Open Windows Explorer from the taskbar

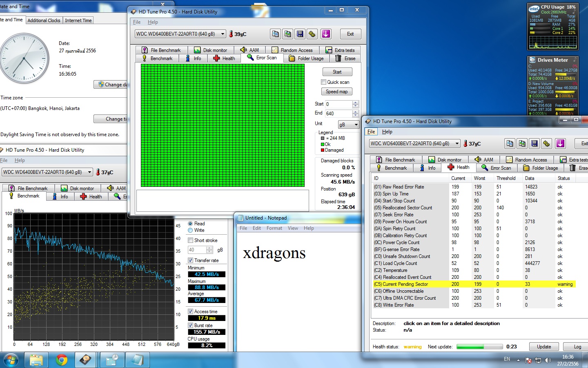pyautogui.click(x=36, y=360)
